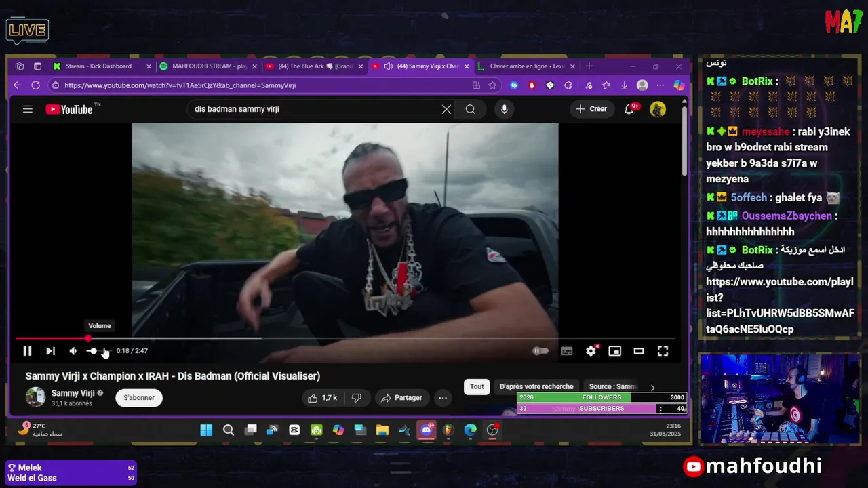Viewport: 868px width, 488px height.
Task: Mute the video with speaker icon
Action: tap(73, 351)
